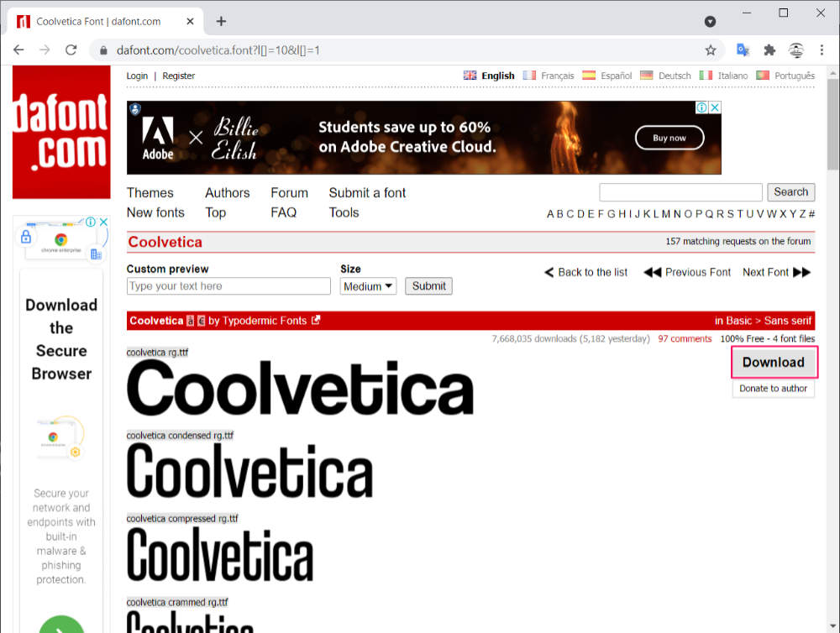Open the FAQ page
Image resolution: width=840 pixels, height=633 pixels.
pyautogui.click(x=283, y=212)
